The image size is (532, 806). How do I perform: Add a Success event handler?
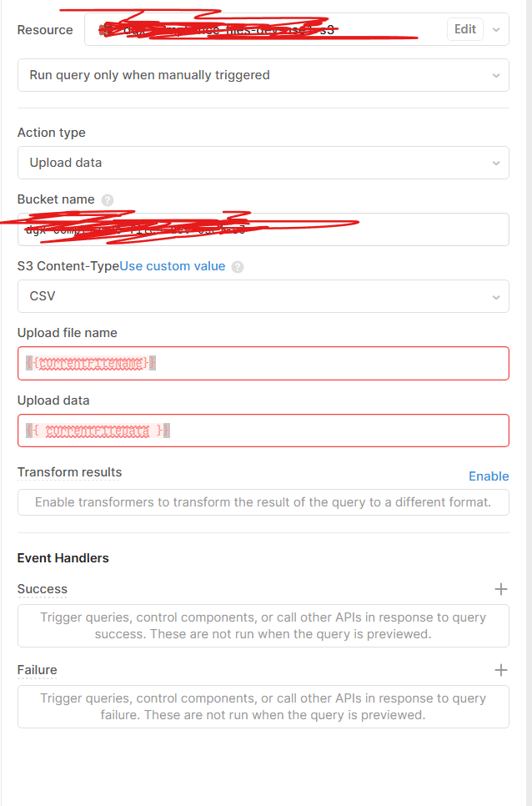tap(500, 589)
